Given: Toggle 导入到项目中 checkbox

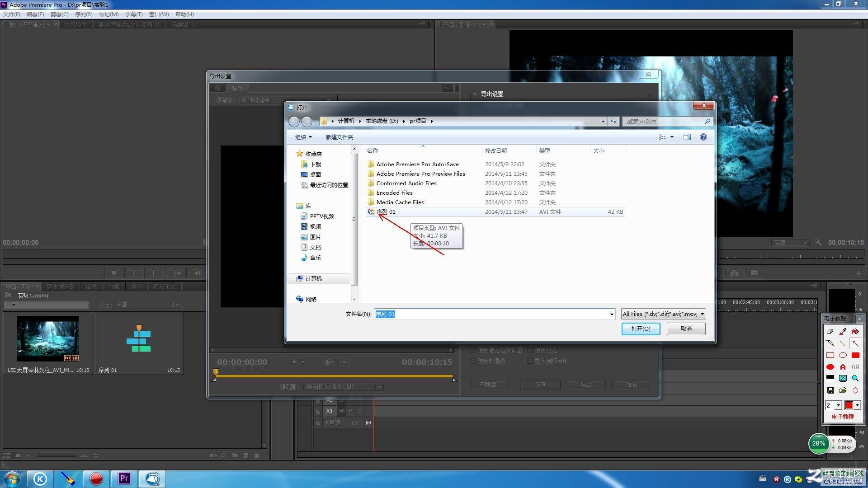Looking at the screenshot, I should click(x=530, y=361).
